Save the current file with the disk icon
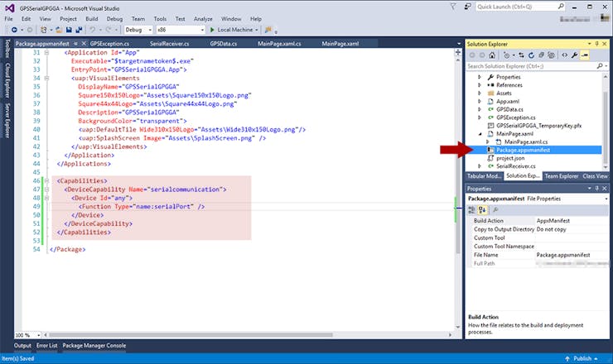This screenshot has height=364, width=613. tap(69, 30)
